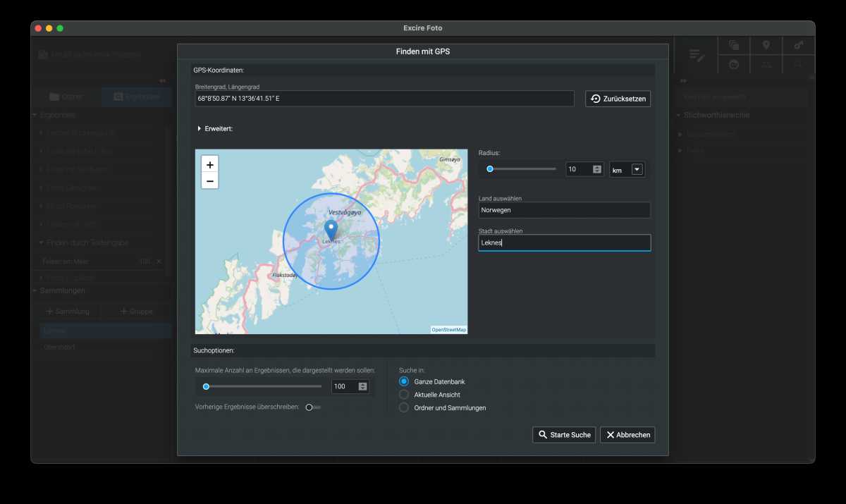Click the 'Gimsøya' label on the map

449,159
